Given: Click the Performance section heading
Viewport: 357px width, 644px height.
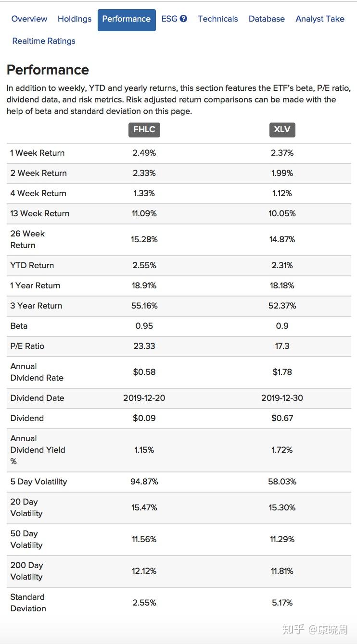Looking at the screenshot, I should [48, 70].
